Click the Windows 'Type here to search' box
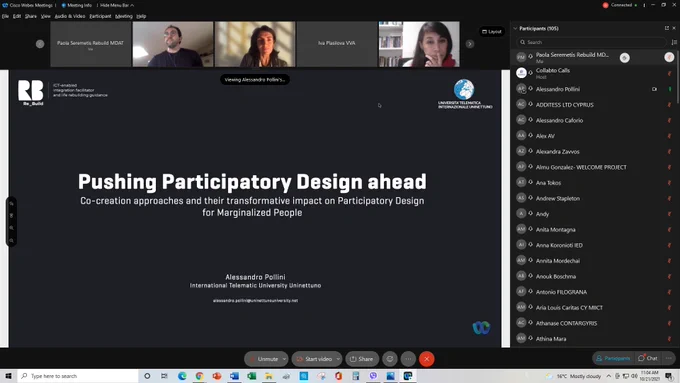Viewport: 680px width, 383px height. pos(78,376)
